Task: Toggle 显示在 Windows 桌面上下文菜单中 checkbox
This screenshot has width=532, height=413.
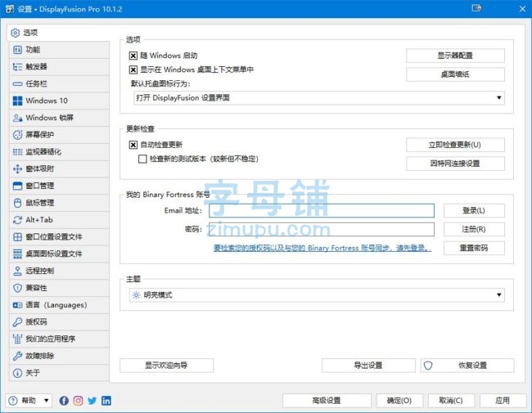Action: click(x=133, y=70)
